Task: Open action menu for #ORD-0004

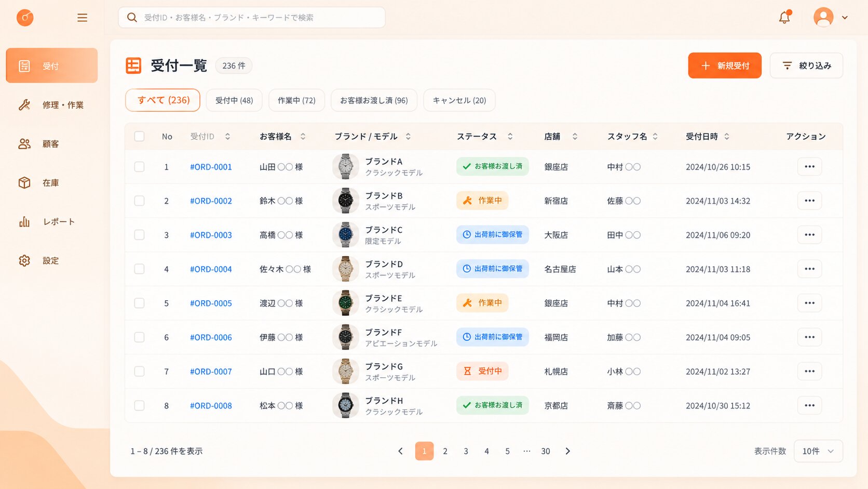Action: pos(809,269)
